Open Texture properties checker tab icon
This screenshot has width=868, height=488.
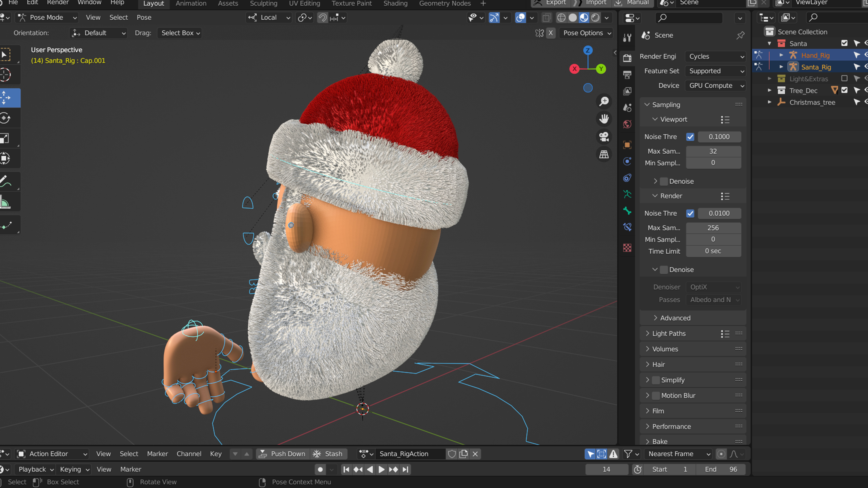pos(627,248)
